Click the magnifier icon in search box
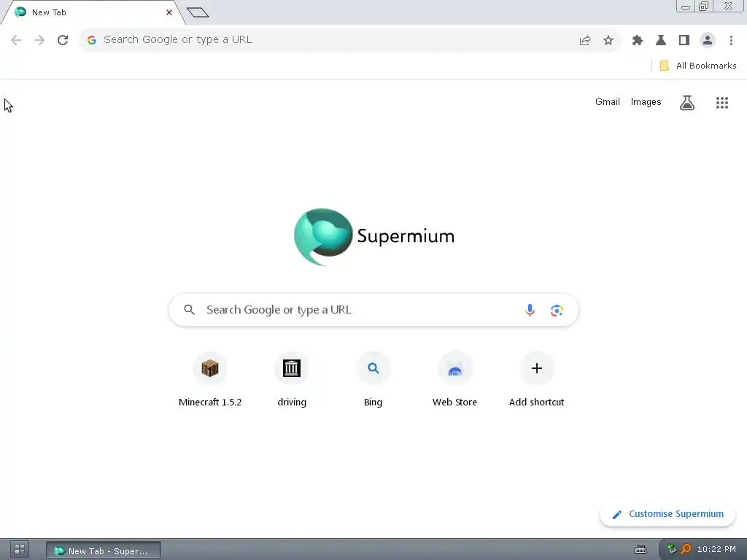The height and width of the screenshot is (560, 747). pyautogui.click(x=189, y=310)
